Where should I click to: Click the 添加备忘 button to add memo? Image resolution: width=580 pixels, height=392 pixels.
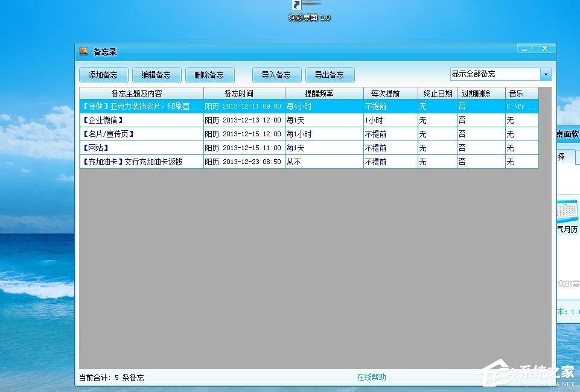point(103,75)
